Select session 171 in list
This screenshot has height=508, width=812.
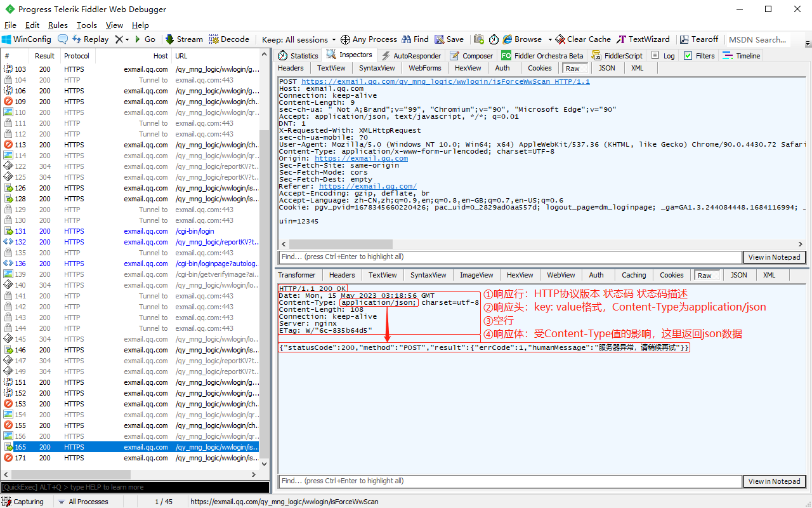(x=131, y=458)
